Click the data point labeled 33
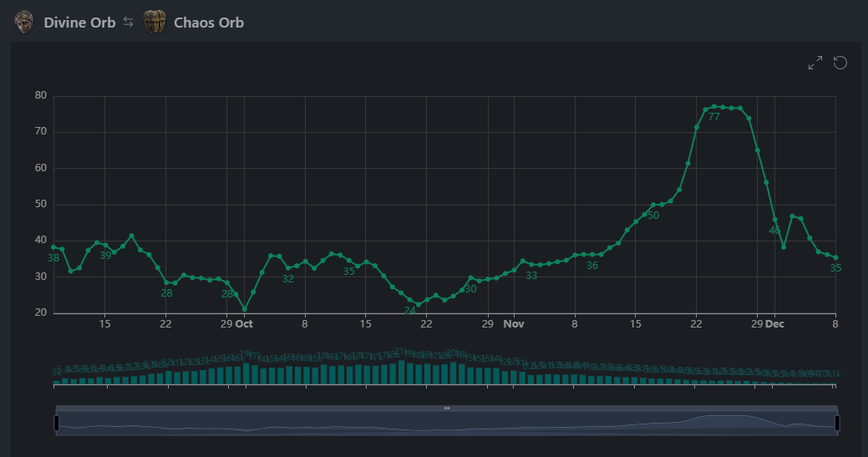This screenshot has width=868, height=457. (531, 265)
